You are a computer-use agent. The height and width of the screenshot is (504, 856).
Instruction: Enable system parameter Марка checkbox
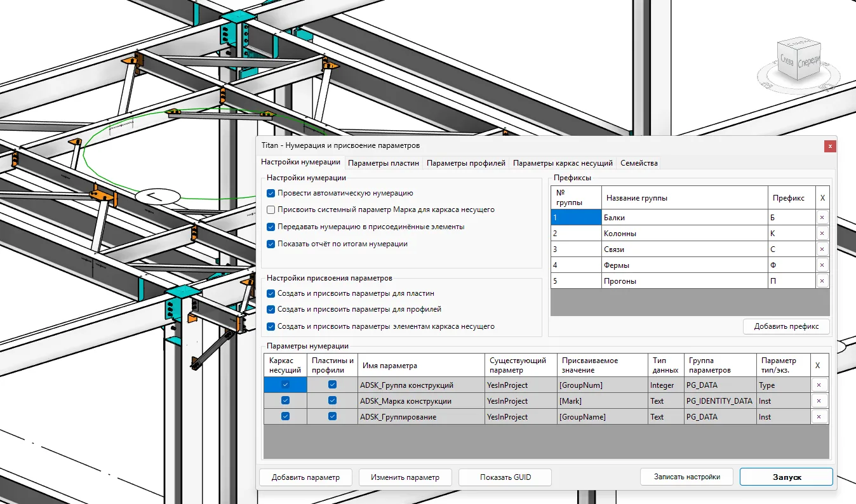tap(271, 209)
